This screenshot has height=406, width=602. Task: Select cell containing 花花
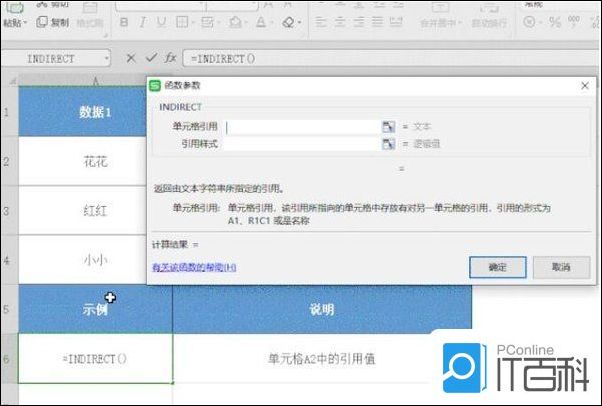(x=83, y=161)
